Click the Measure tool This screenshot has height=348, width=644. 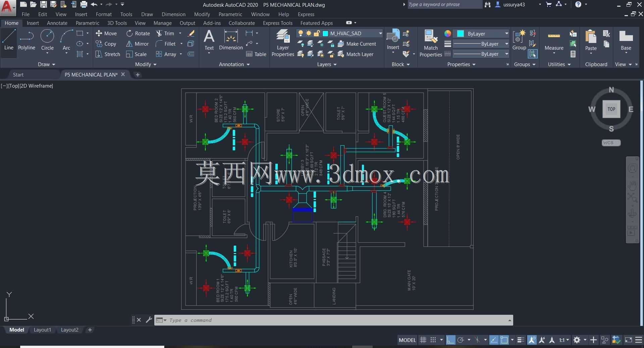(x=554, y=40)
